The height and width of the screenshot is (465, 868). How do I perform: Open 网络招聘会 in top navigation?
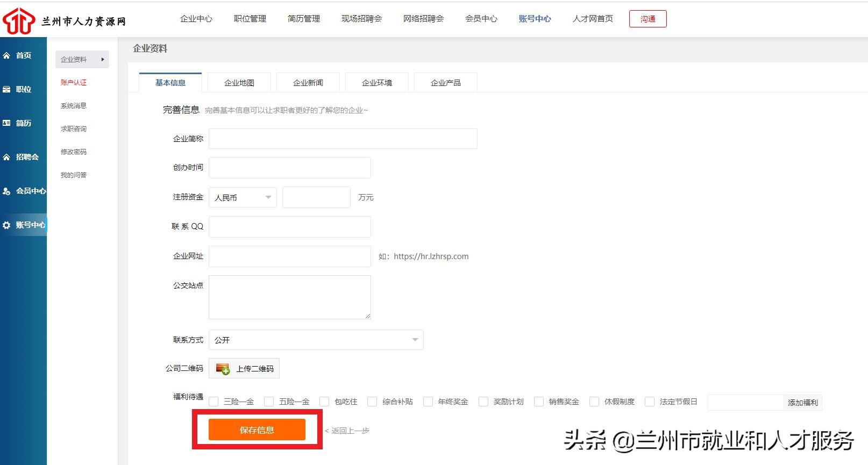click(x=424, y=19)
